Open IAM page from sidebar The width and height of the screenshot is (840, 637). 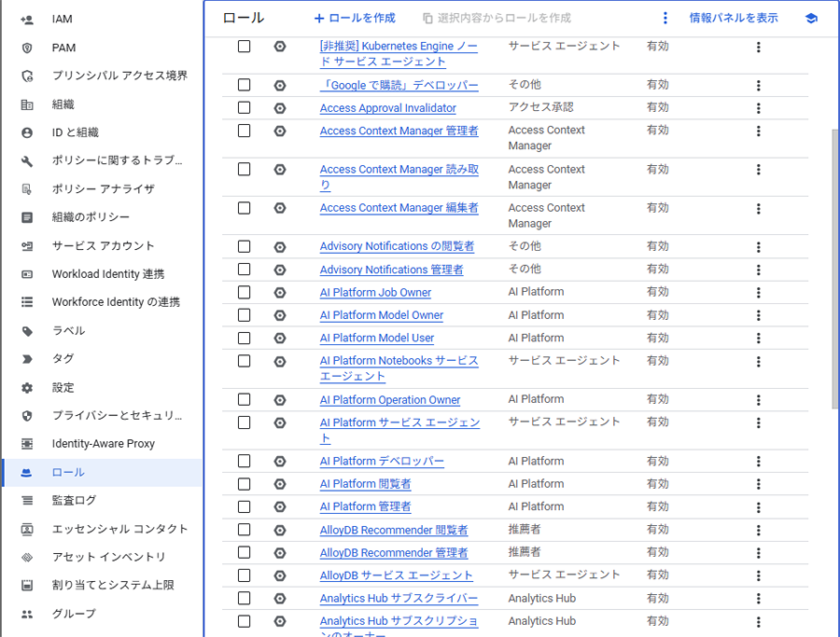click(62, 19)
